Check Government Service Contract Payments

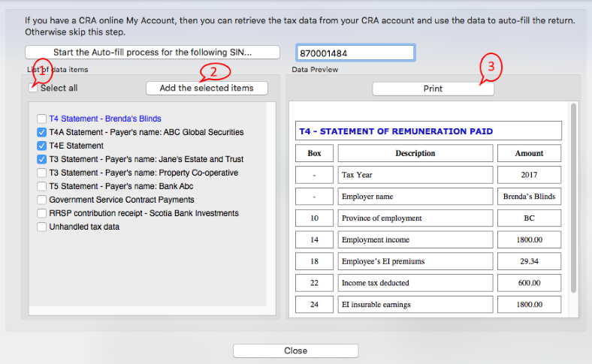pyautogui.click(x=42, y=200)
